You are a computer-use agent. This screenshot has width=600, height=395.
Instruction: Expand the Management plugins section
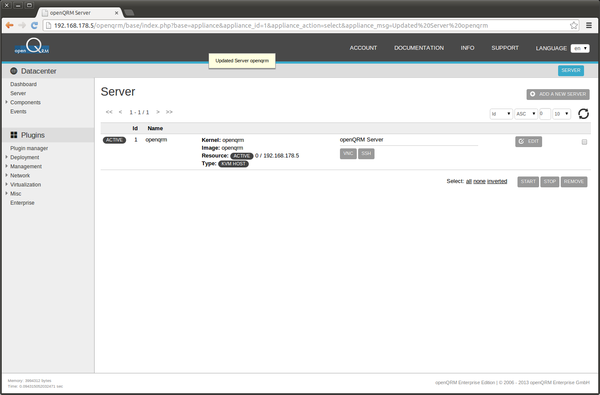tap(7, 166)
